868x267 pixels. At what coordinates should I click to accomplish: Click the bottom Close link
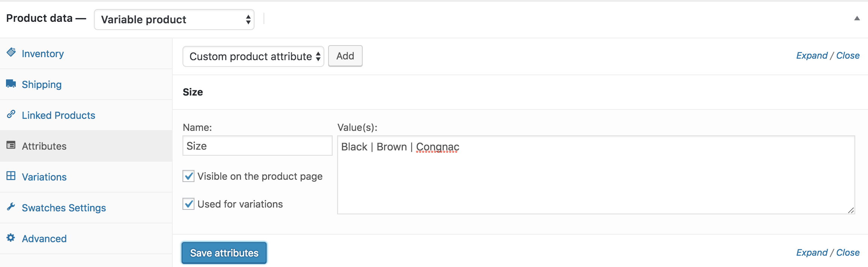848,253
